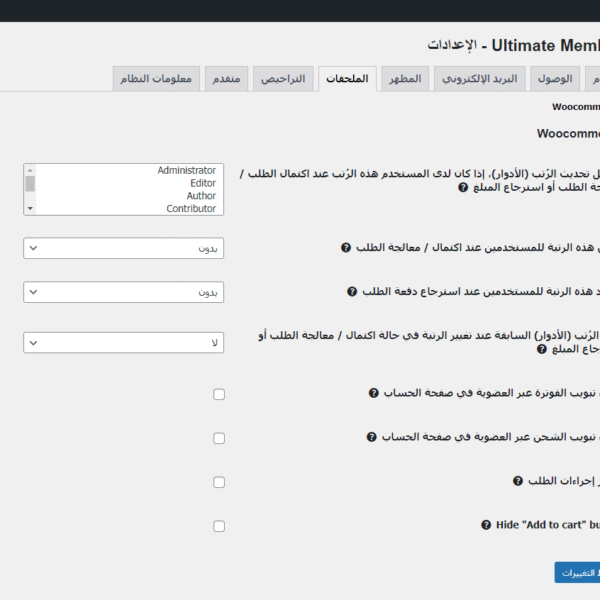Click the roles list scrollbar thumb
The height and width of the screenshot is (600, 600).
coord(30,184)
